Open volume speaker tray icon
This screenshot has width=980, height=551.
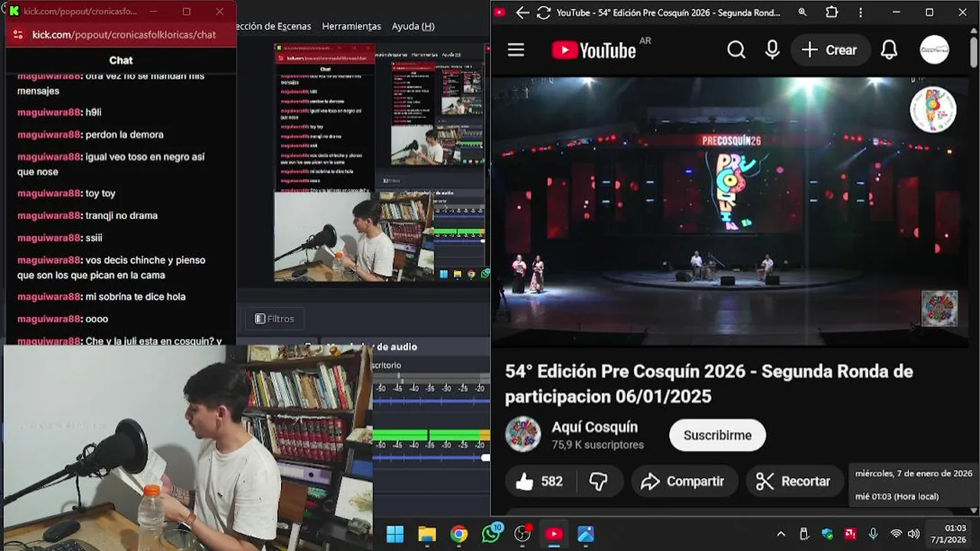click(x=913, y=534)
